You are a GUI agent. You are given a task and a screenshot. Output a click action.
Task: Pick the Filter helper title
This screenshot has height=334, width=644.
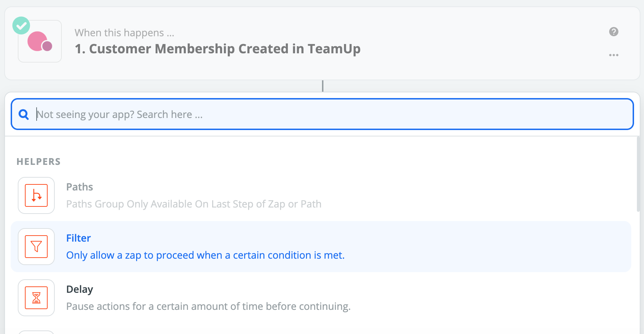(79, 238)
